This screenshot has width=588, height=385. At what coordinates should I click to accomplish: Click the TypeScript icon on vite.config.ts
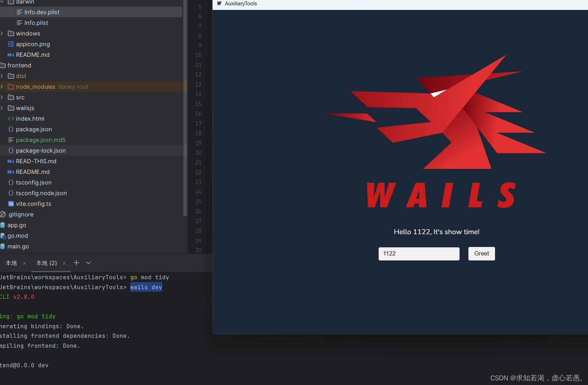[x=11, y=204]
